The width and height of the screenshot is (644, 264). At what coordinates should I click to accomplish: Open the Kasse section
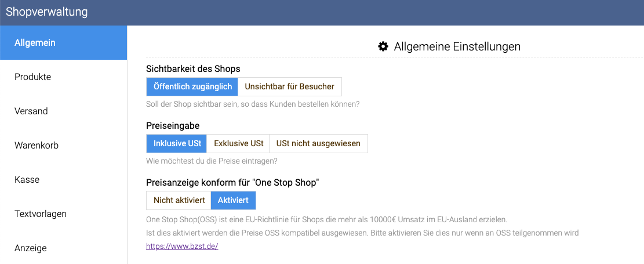(64, 180)
